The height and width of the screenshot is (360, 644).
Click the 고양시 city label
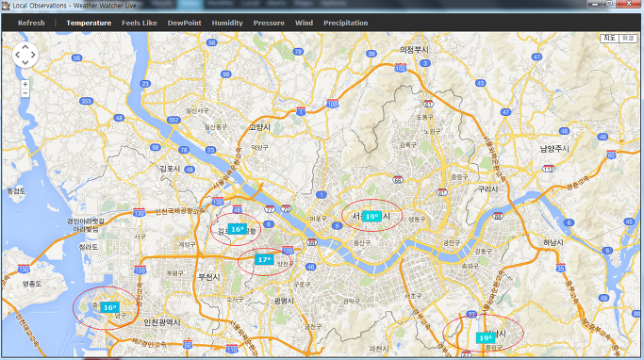[x=259, y=127]
